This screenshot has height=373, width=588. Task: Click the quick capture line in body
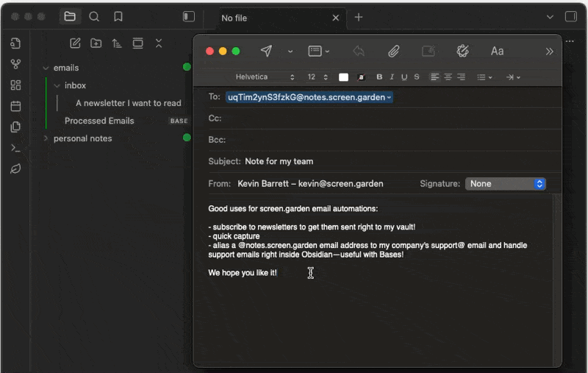(234, 236)
